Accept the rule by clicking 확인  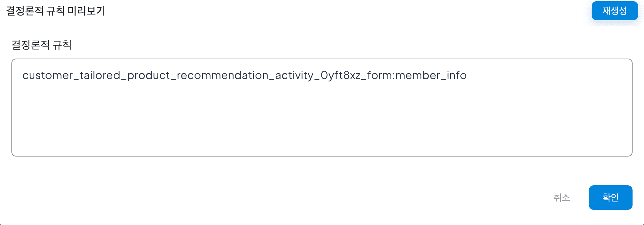tap(610, 197)
